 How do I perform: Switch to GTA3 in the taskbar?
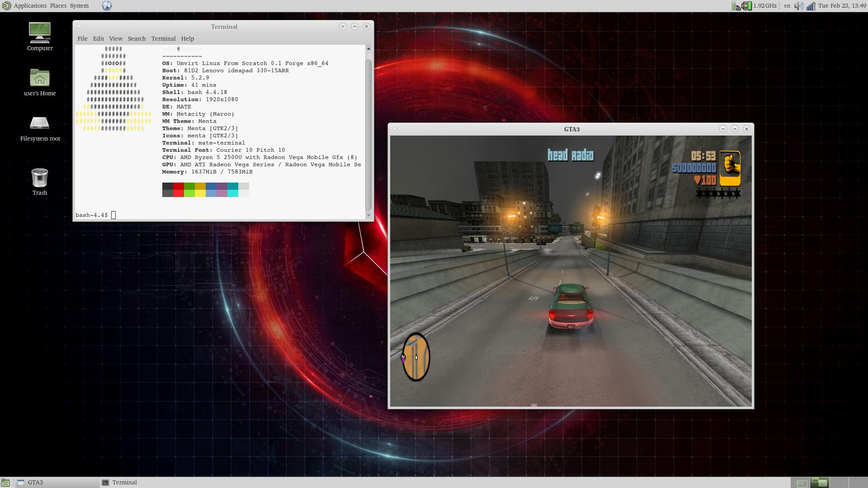[x=35, y=483]
